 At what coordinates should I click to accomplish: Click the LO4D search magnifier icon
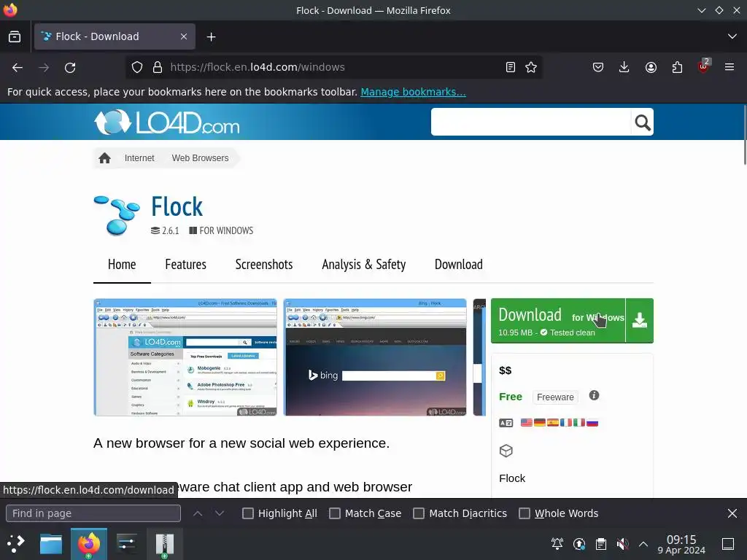pyautogui.click(x=642, y=122)
